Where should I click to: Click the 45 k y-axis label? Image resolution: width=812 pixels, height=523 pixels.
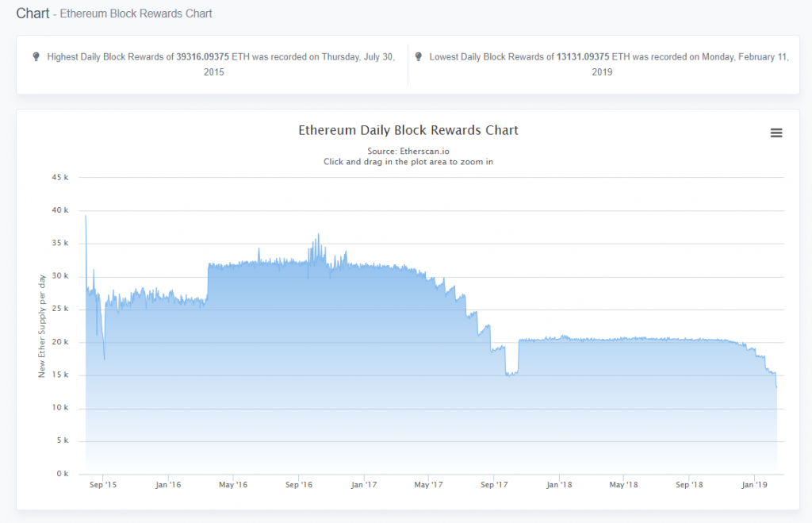click(x=60, y=177)
